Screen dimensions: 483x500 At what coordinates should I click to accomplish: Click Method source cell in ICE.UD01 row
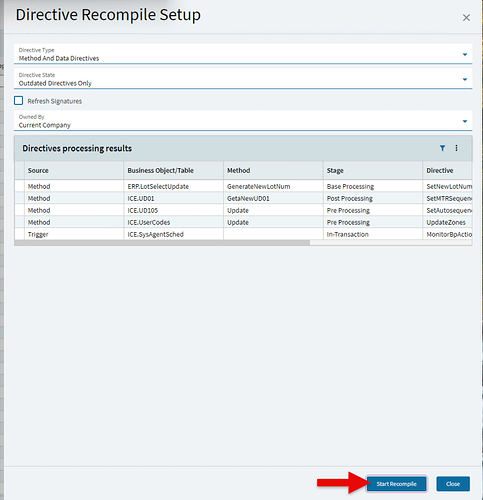[x=74, y=198]
